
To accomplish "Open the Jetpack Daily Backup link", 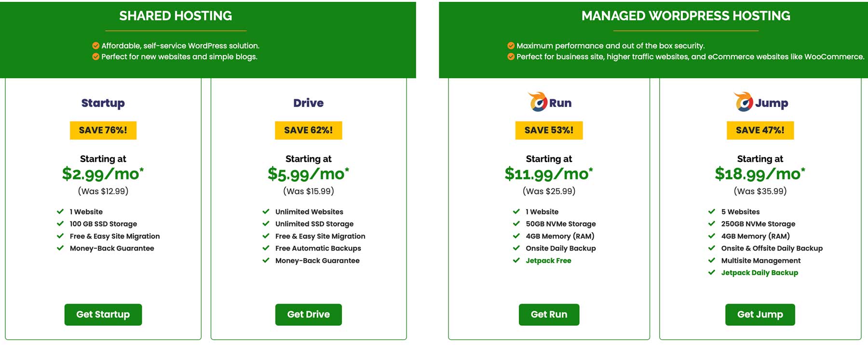I will pyautogui.click(x=759, y=273).
